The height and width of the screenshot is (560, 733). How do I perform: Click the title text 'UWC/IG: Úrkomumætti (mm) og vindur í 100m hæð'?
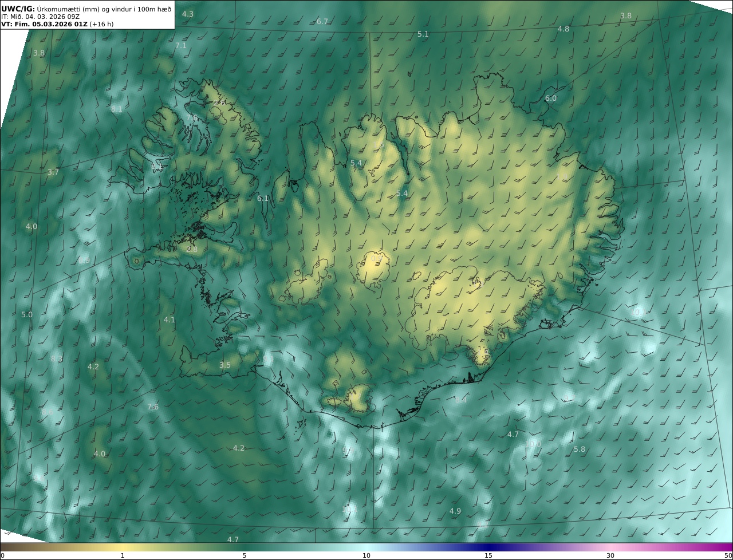click(x=86, y=9)
